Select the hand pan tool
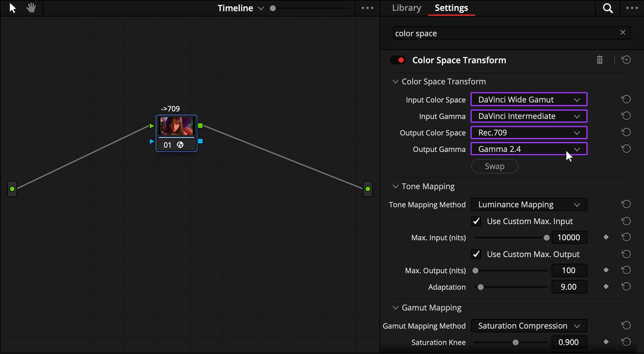 point(31,8)
